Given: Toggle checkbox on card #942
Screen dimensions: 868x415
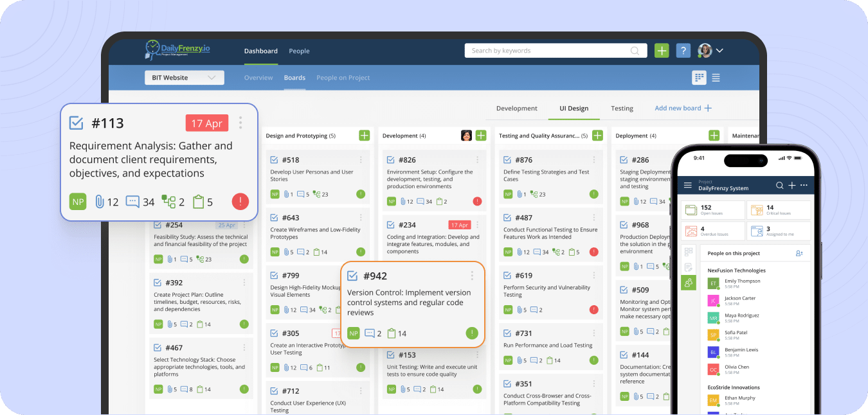Looking at the screenshot, I should pyautogui.click(x=352, y=276).
